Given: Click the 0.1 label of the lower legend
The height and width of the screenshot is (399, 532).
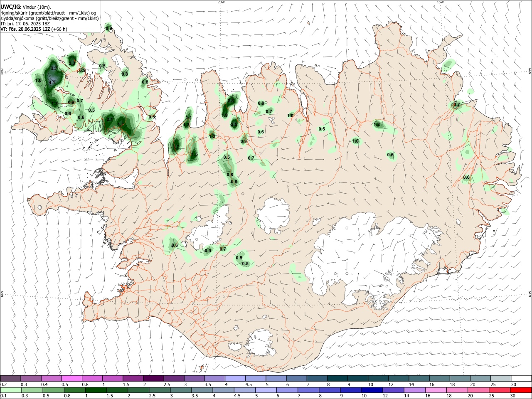Looking at the screenshot, I should coord(3,396).
